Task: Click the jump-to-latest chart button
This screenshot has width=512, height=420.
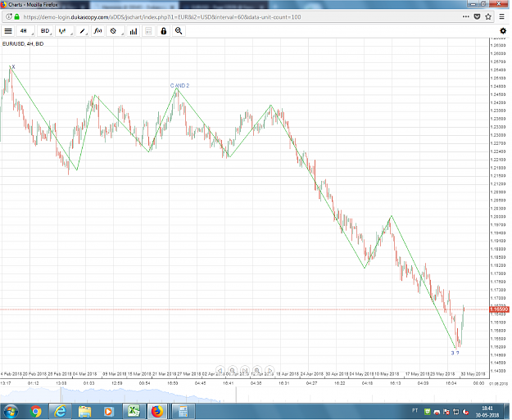Action: (x=245, y=370)
